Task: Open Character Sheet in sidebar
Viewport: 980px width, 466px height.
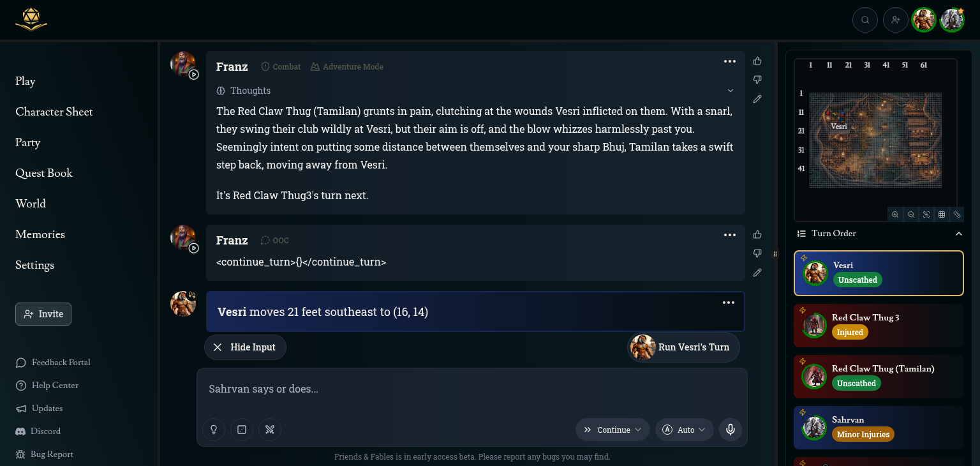Action: 54,112
